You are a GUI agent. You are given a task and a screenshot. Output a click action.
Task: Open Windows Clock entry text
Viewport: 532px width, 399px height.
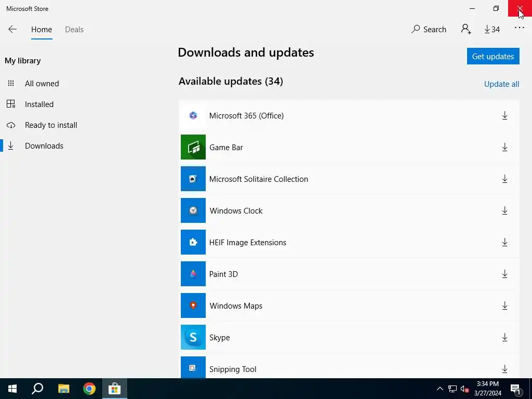tap(236, 211)
